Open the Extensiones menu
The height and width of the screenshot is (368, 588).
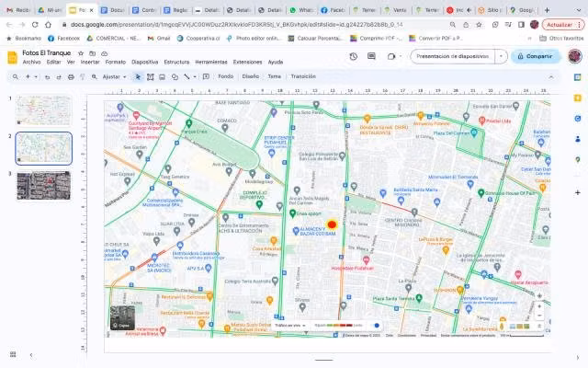click(247, 62)
